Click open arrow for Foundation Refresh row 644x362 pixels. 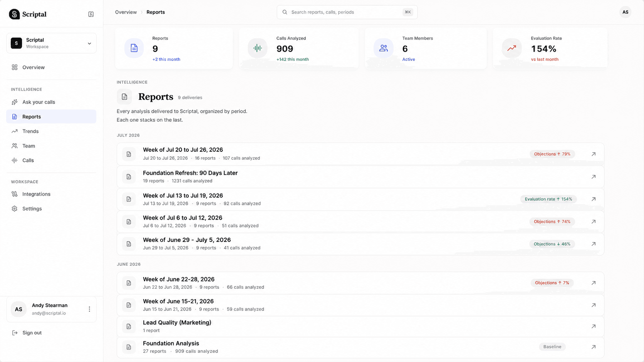(594, 177)
